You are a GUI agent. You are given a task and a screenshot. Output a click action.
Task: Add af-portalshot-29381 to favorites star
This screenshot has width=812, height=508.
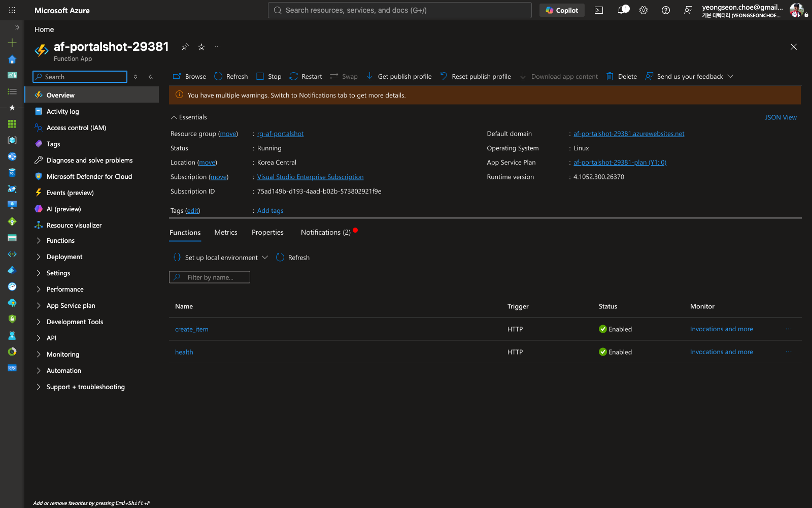point(201,47)
